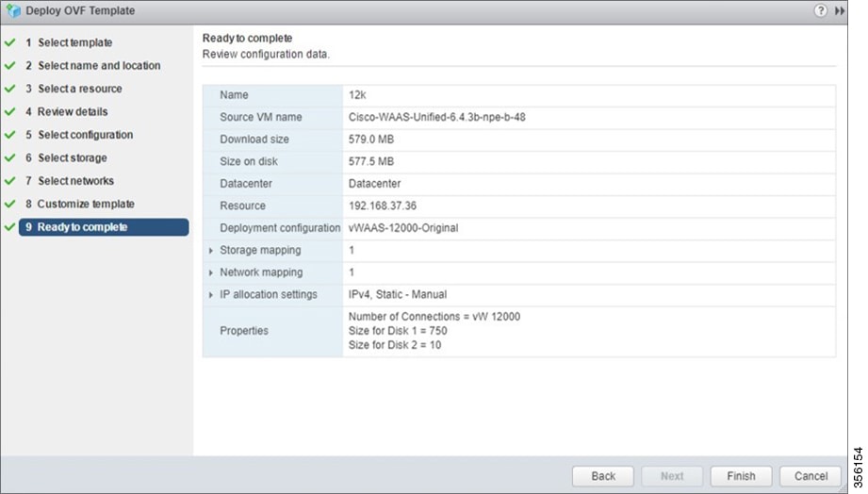Click Finish to deploy the template

click(741, 476)
